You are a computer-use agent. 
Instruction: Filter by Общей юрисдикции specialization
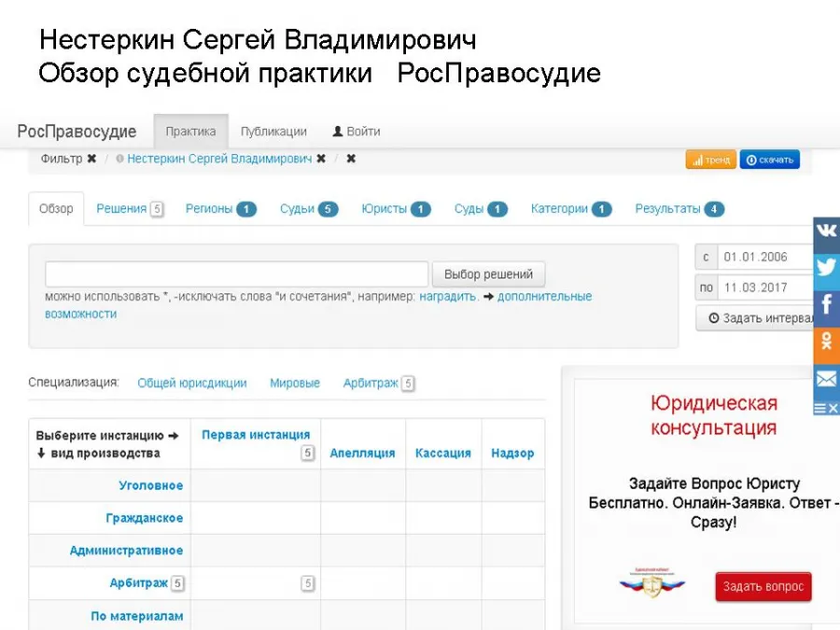tap(191, 383)
